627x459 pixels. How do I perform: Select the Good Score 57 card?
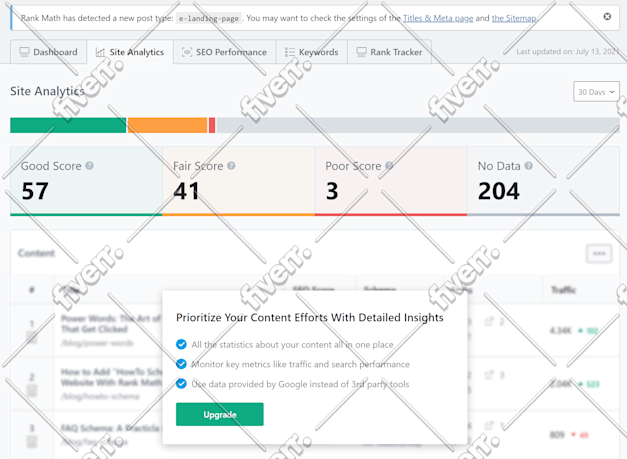point(86,181)
